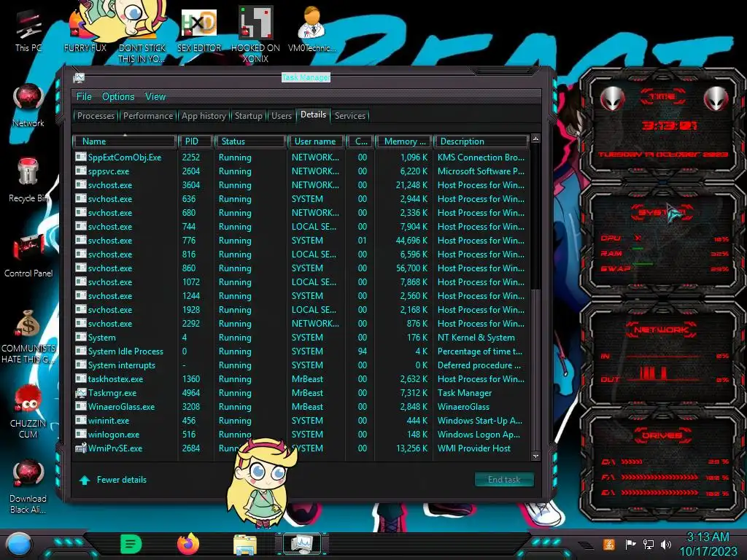Open the FURRY FUX desktop shortcut

point(85,29)
